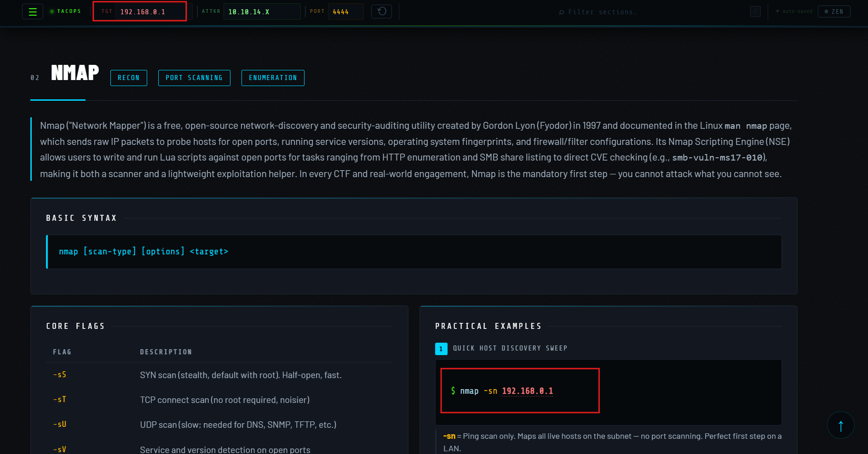Click the -sn explanation note text
This screenshot has width=868, height=454.
[612, 442]
